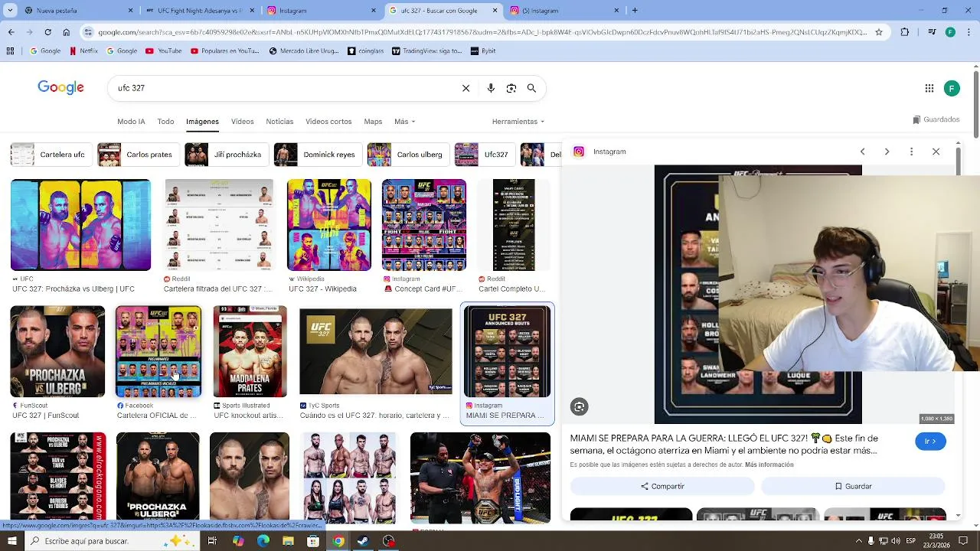
Task: Open the Más información copyright link
Action: tap(769, 465)
